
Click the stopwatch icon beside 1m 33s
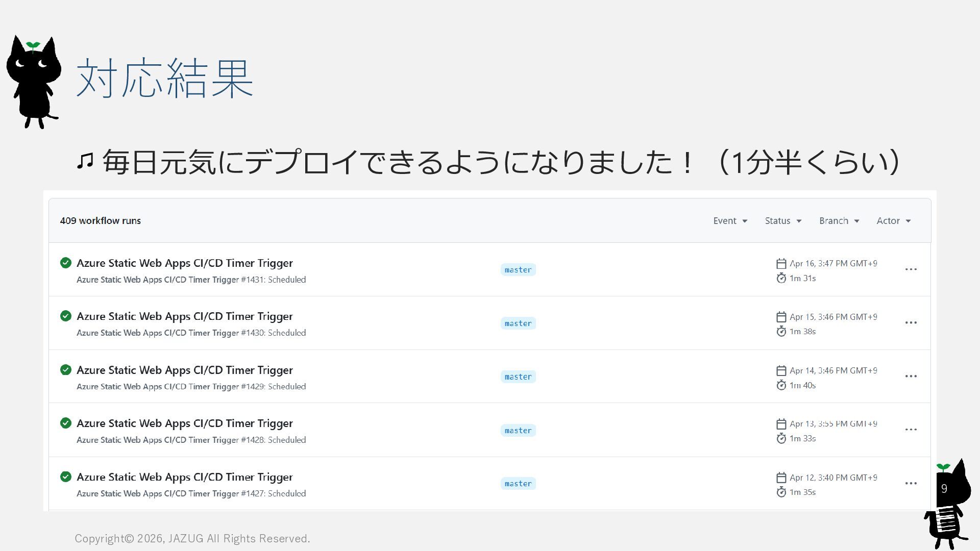[x=781, y=438]
